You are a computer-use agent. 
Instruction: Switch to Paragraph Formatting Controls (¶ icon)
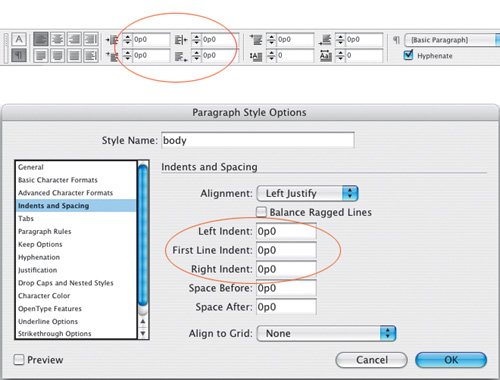point(19,55)
